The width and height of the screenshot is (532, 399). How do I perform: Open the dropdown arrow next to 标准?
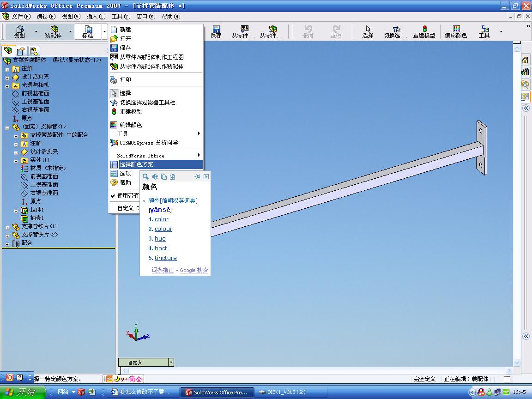pyautogui.click(x=104, y=31)
